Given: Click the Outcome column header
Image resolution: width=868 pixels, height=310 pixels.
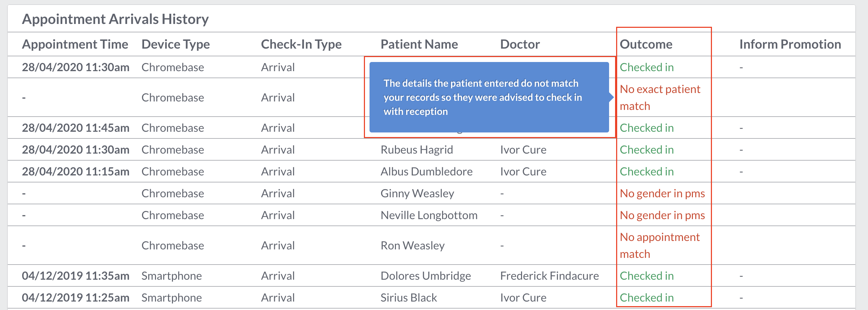Looking at the screenshot, I should coord(646,44).
